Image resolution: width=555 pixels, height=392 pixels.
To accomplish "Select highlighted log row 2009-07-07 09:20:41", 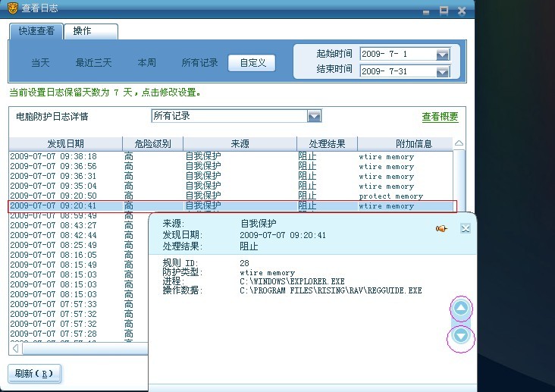I will (x=232, y=206).
